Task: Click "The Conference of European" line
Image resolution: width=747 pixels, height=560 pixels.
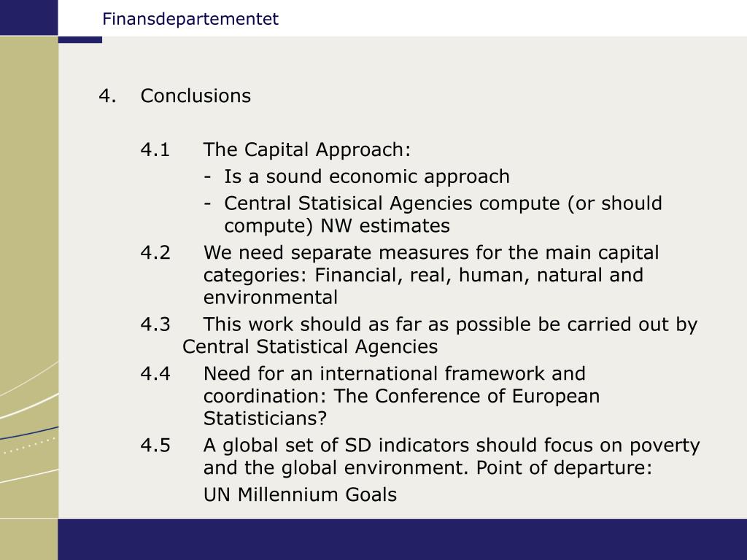Action: coord(401,397)
